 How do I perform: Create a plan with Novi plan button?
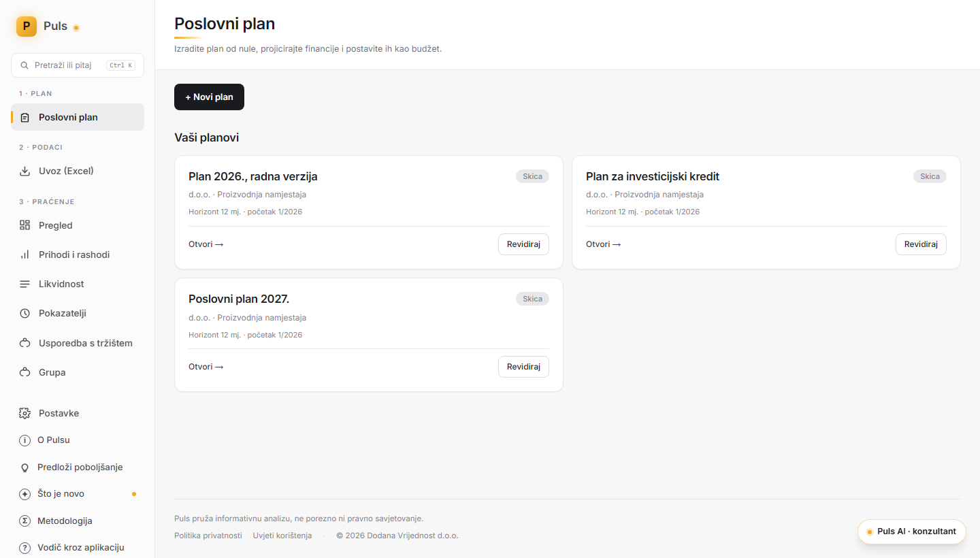click(x=209, y=97)
